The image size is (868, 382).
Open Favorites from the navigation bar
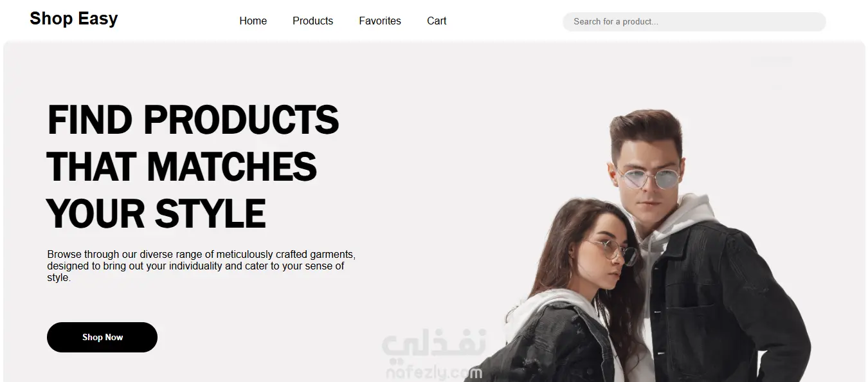380,21
